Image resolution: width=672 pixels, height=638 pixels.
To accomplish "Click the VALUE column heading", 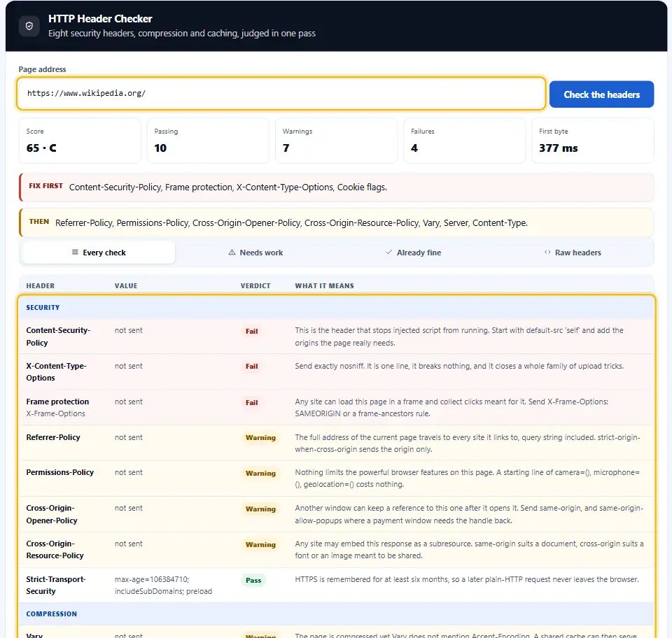I will pos(126,285).
